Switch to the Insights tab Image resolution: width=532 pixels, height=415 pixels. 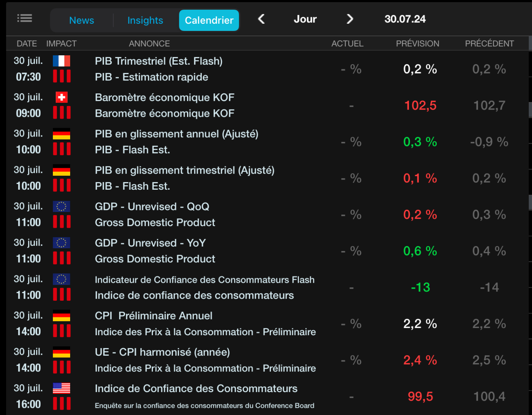[145, 20]
